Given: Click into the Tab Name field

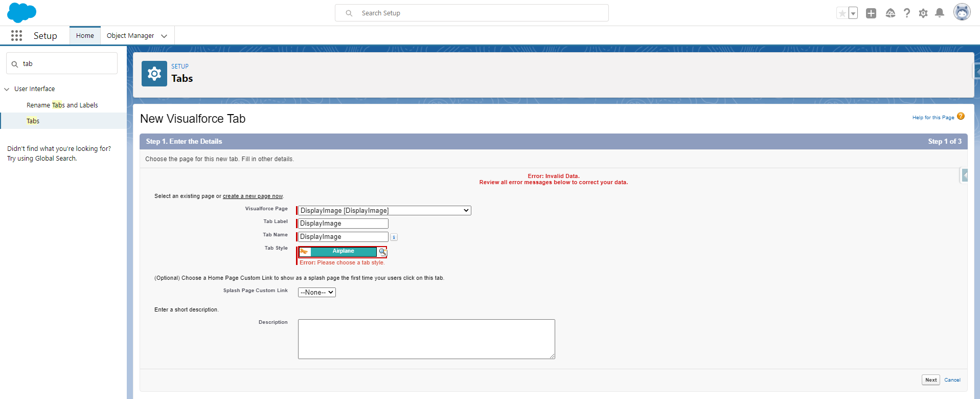Looking at the screenshot, I should coord(343,237).
